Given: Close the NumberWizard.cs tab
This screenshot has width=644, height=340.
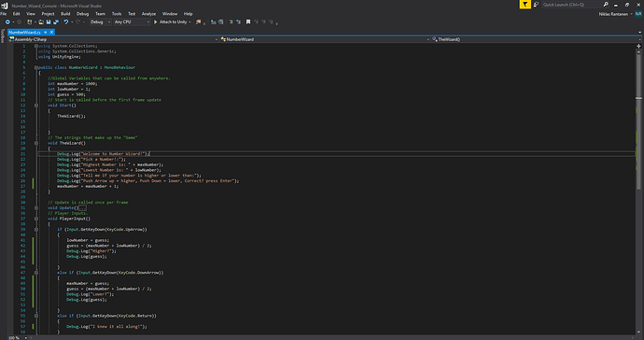Looking at the screenshot, I should pos(51,32).
